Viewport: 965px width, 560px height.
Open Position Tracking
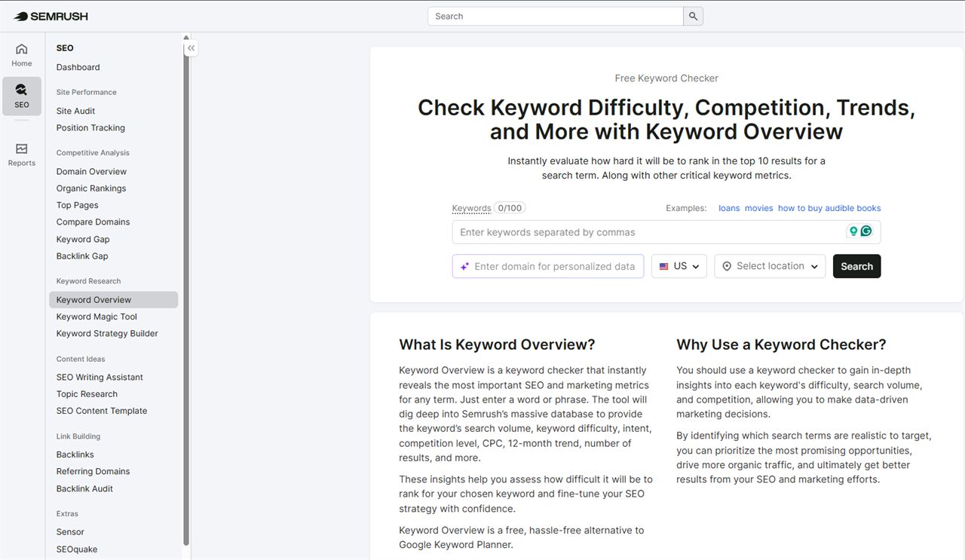pos(90,127)
